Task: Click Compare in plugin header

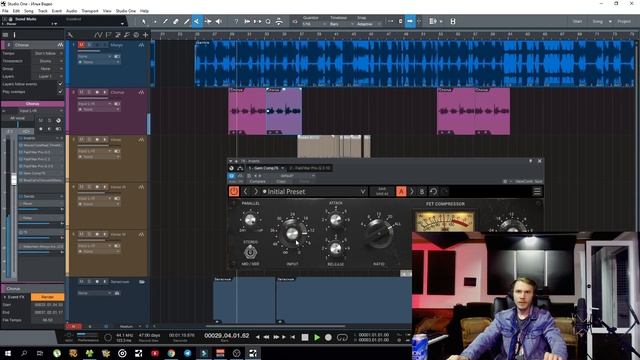Action: click(x=258, y=181)
